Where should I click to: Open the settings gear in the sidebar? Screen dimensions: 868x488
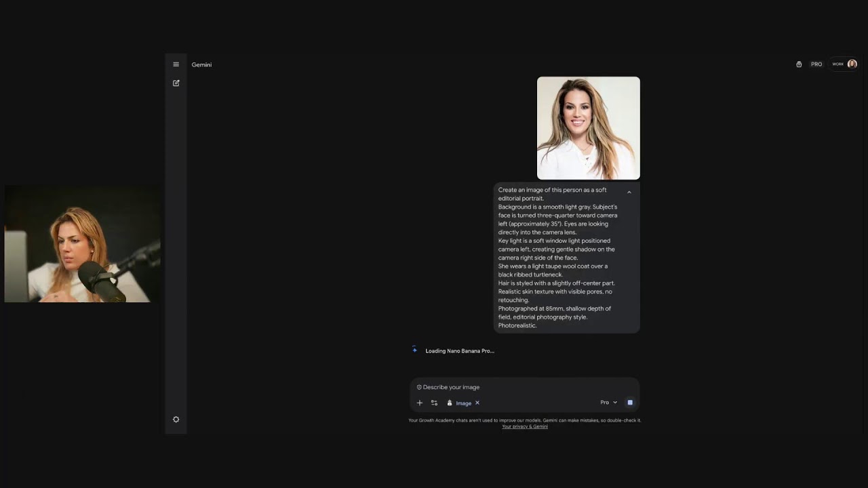coord(176,420)
